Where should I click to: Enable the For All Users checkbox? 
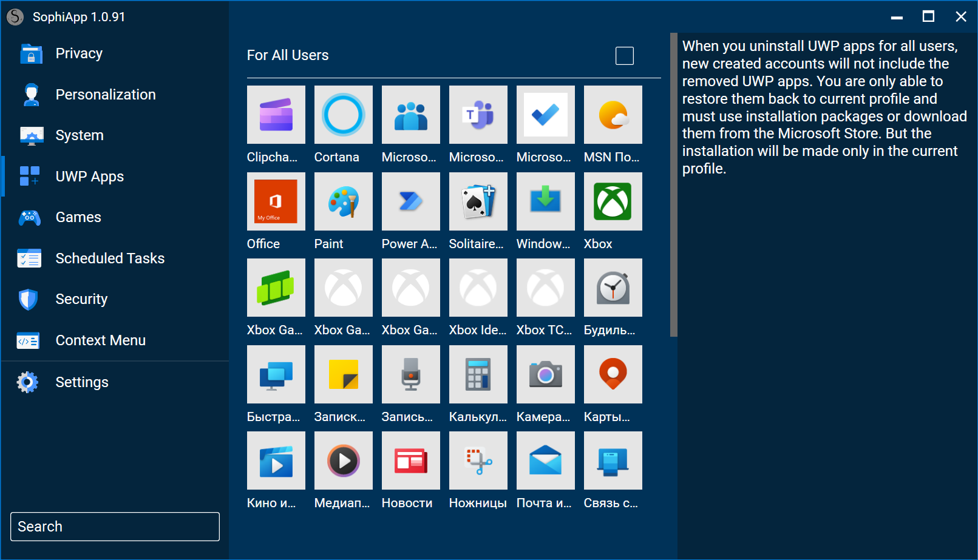625,56
